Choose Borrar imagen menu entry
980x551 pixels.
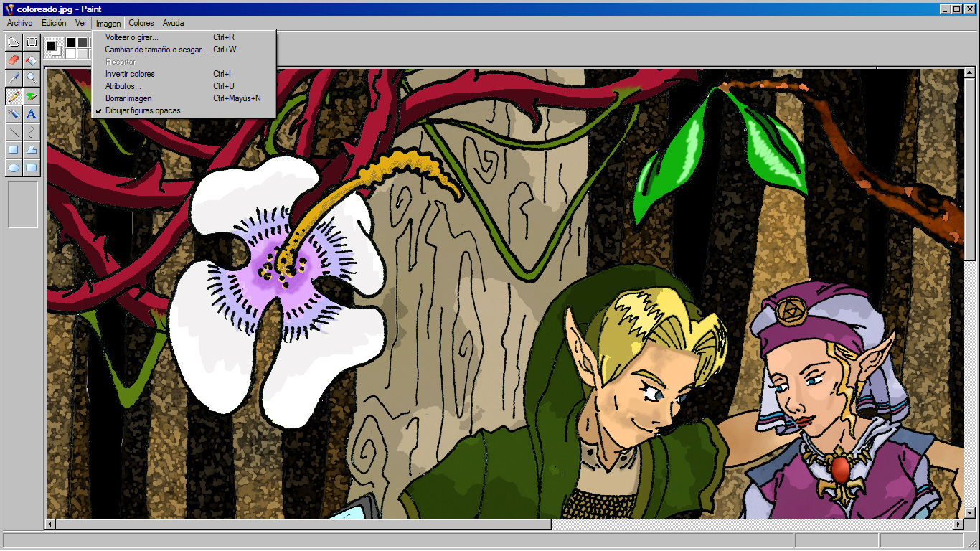(x=184, y=98)
